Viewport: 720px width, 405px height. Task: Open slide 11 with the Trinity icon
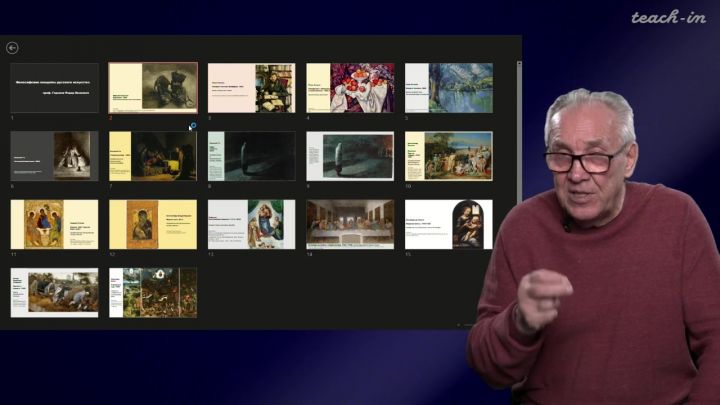point(55,224)
